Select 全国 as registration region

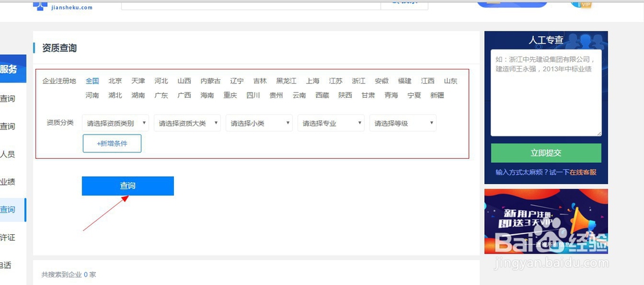[92, 81]
